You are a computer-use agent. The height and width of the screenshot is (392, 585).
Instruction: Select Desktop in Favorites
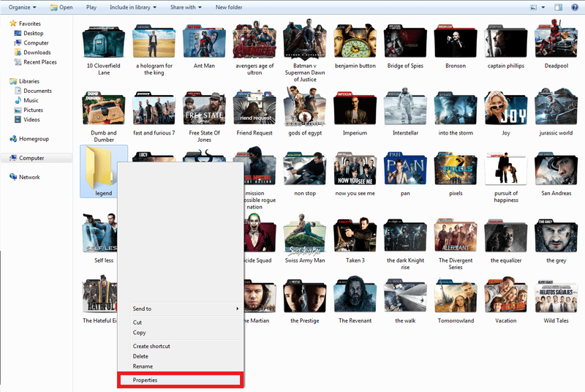pyautogui.click(x=29, y=33)
